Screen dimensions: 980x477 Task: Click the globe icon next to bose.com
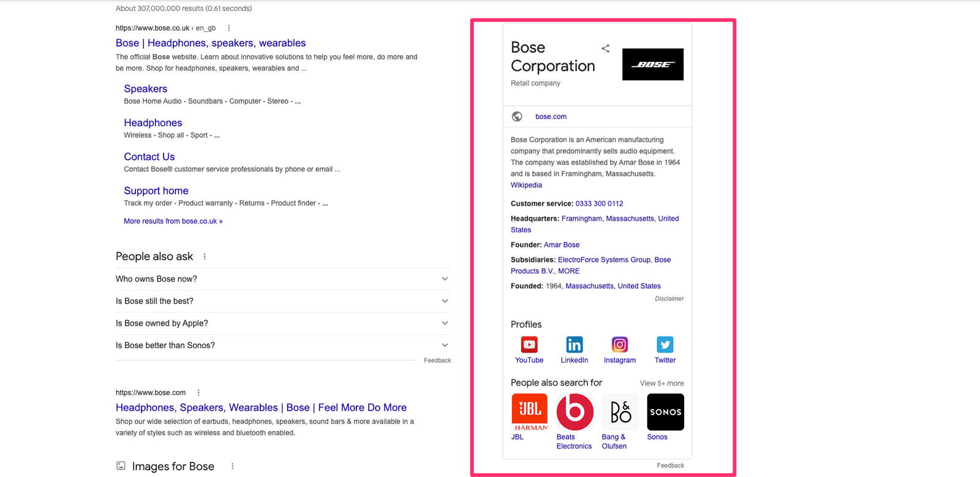517,116
